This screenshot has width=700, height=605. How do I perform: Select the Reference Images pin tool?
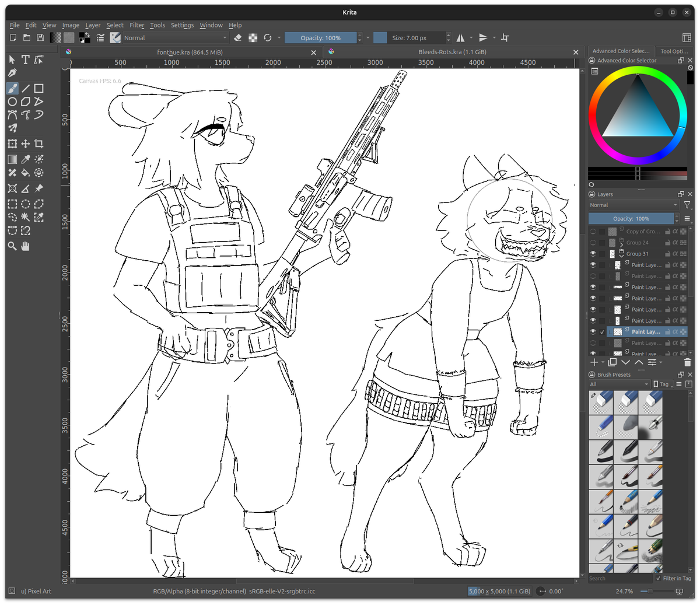point(39,188)
